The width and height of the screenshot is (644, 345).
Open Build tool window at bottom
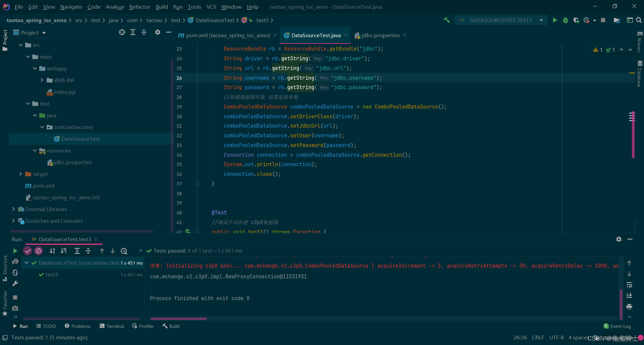(171, 326)
